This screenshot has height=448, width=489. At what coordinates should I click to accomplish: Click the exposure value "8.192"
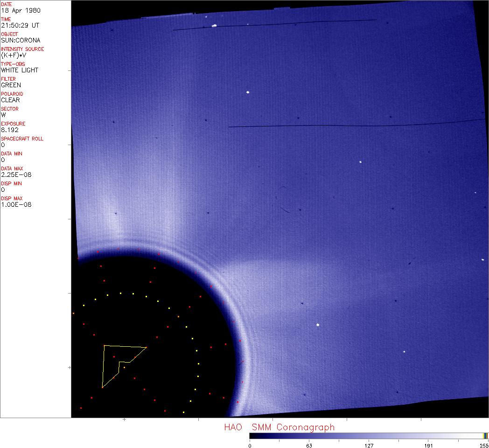tap(9, 130)
